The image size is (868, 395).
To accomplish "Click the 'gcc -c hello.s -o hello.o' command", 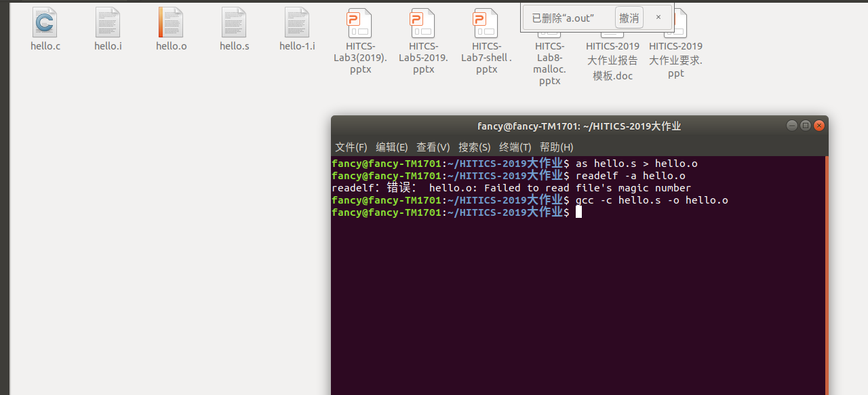I will 652,200.
